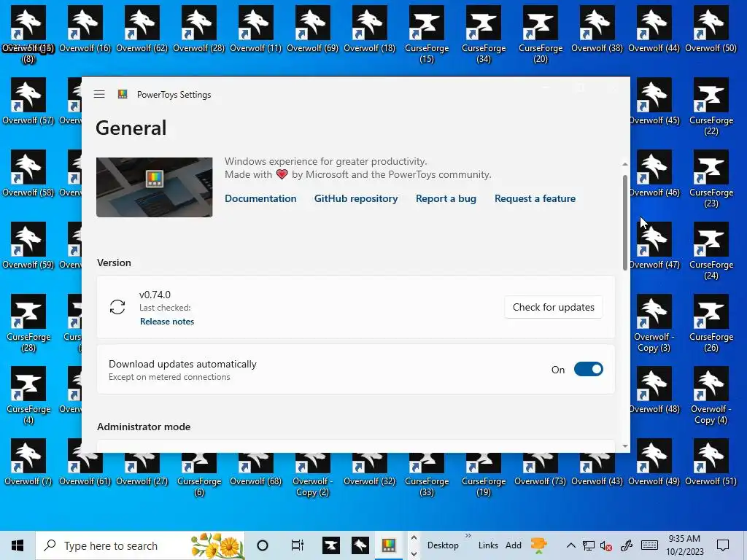Viewport: 747px width, 560px height.
Task: Click the taskbar search box
Action: [x=140, y=545]
